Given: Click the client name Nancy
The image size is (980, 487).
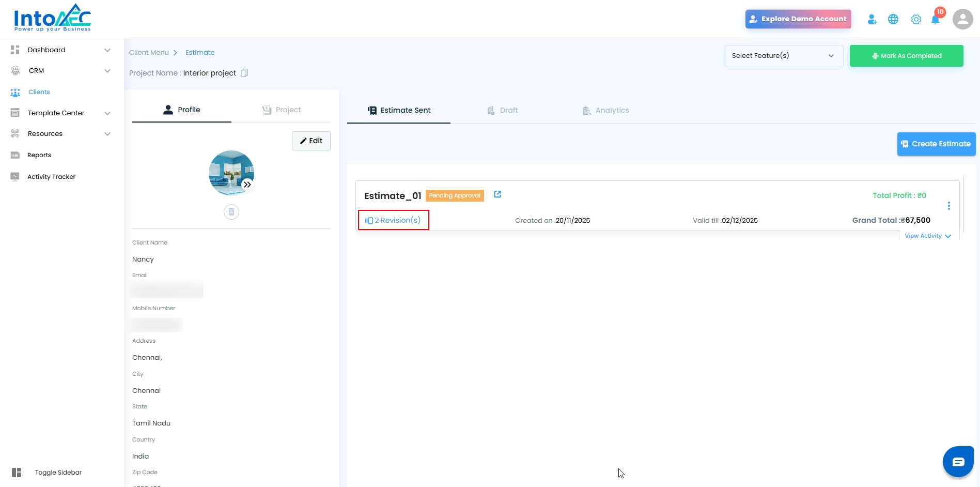Looking at the screenshot, I should coord(143,260).
